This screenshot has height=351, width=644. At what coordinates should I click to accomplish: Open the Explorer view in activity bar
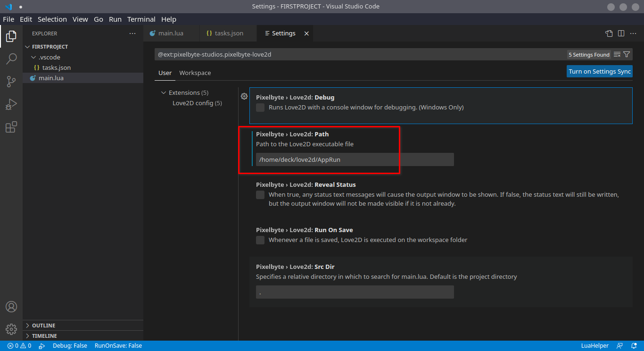click(x=11, y=36)
